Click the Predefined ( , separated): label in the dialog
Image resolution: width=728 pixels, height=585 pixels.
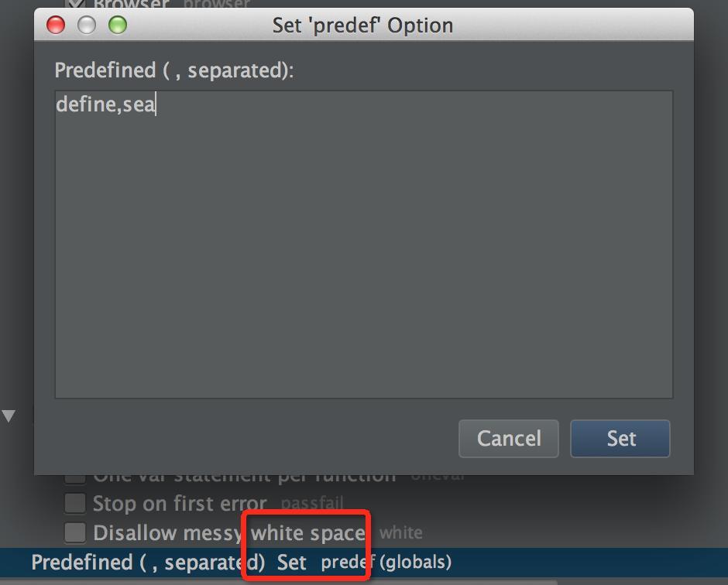pyautogui.click(x=174, y=70)
